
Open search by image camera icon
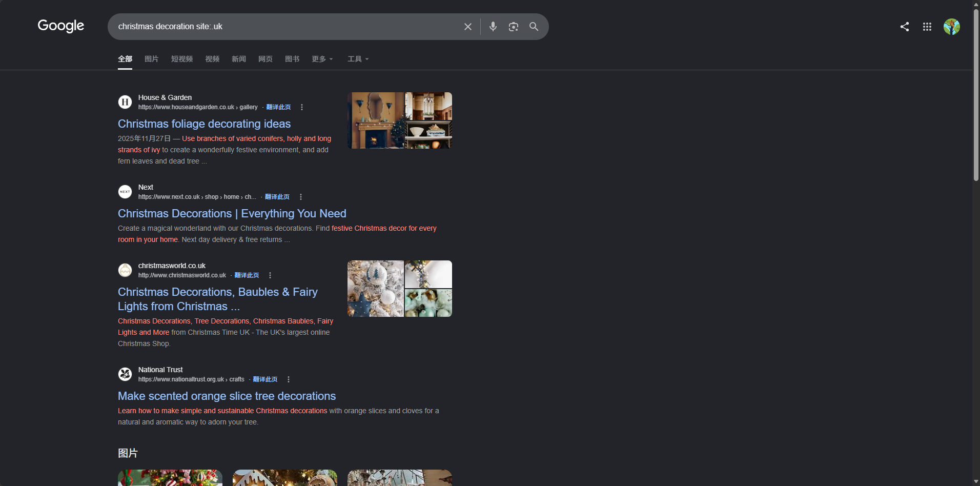pos(514,27)
